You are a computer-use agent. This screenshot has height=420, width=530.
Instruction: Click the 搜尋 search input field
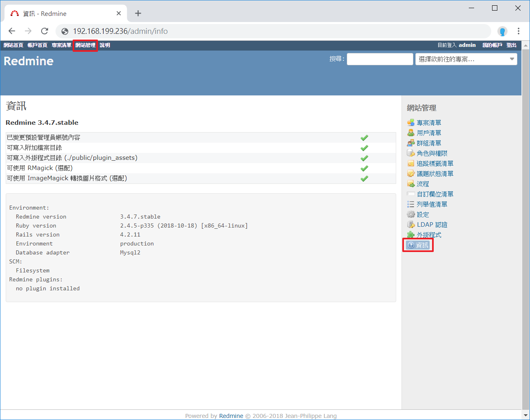click(x=380, y=59)
